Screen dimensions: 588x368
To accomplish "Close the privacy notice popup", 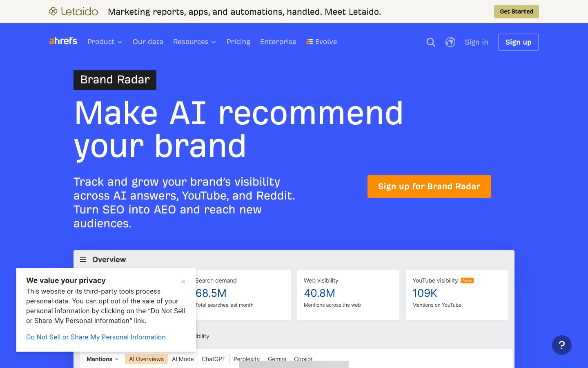I will (x=183, y=281).
